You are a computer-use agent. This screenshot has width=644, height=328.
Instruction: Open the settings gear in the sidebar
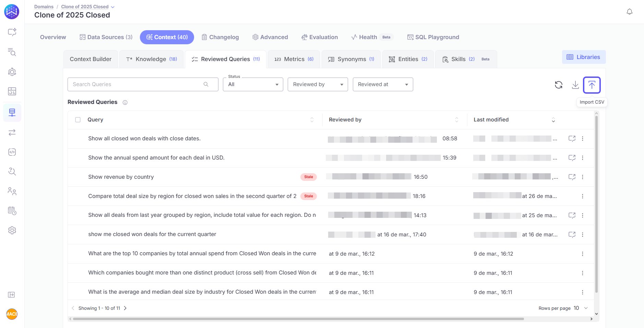point(12,230)
